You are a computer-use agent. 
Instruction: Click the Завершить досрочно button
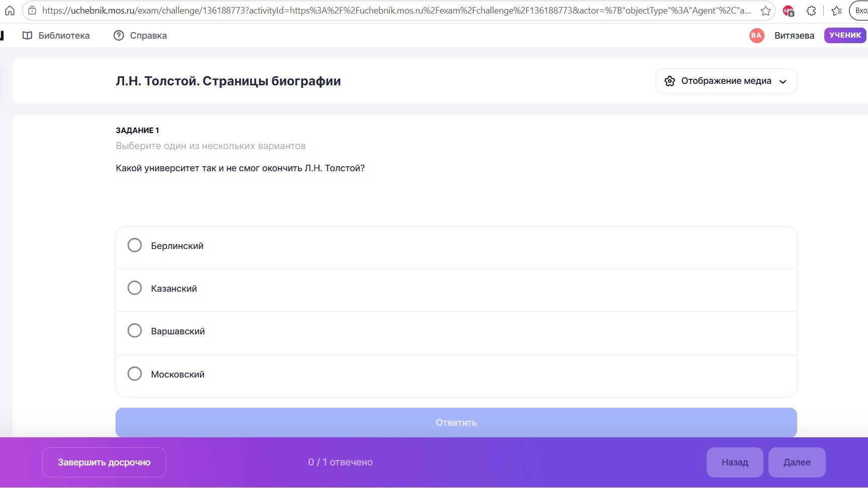point(104,462)
